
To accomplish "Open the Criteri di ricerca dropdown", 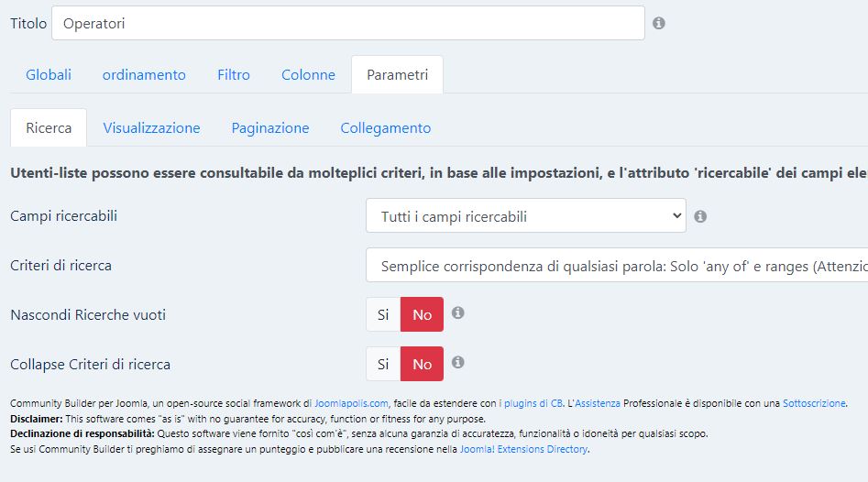I will (617, 265).
